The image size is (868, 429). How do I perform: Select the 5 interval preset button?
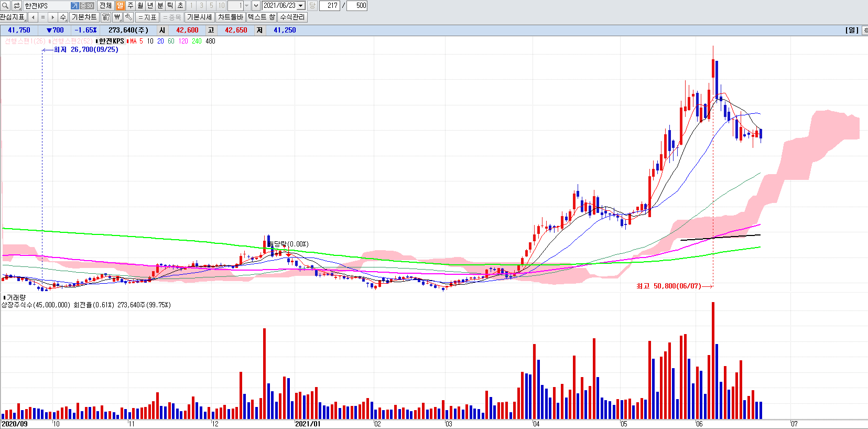point(211,6)
